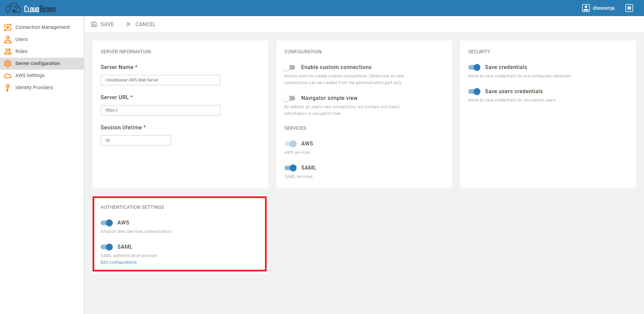Open the AWS Settings cloud icon
The width and height of the screenshot is (644, 314).
pyautogui.click(x=8, y=75)
